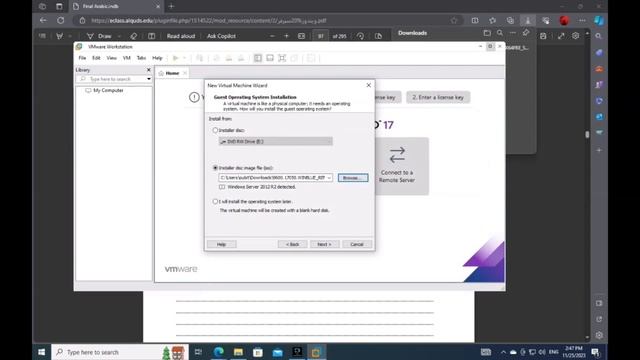640x360 pixels.
Task: Open Microsoft Edge from taskbar
Action: pyautogui.click(x=218, y=352)
